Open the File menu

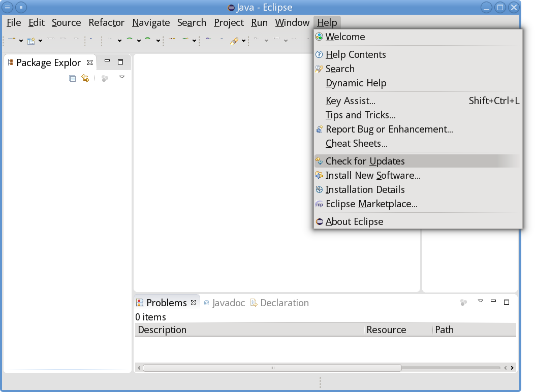tap(14, 22)
